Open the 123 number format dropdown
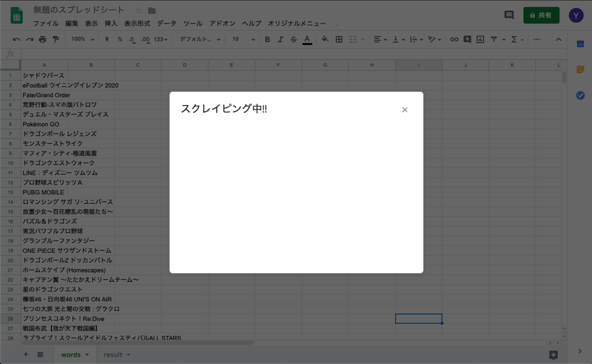 coord(160,39)
